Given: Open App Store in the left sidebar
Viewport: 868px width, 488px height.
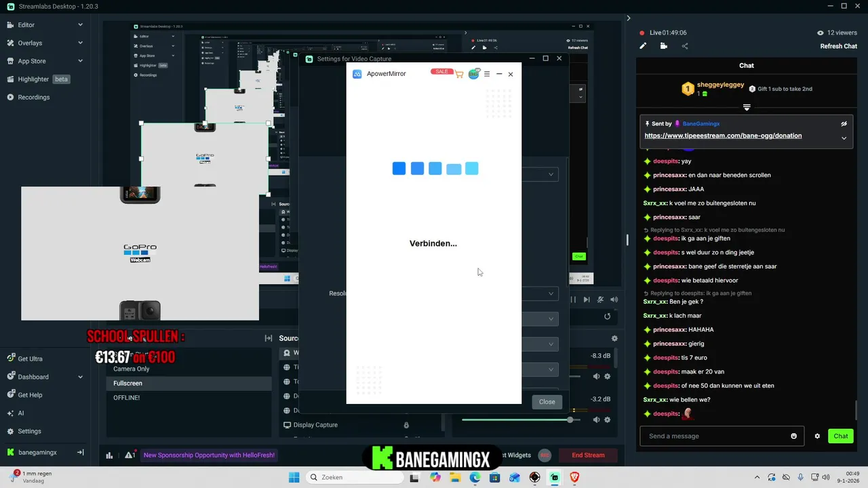Looking at the screenshot, I should coord(31,61).
